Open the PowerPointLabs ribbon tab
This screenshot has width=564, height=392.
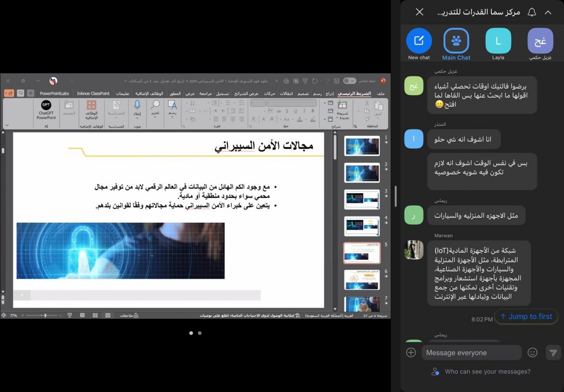pos(54,93)
